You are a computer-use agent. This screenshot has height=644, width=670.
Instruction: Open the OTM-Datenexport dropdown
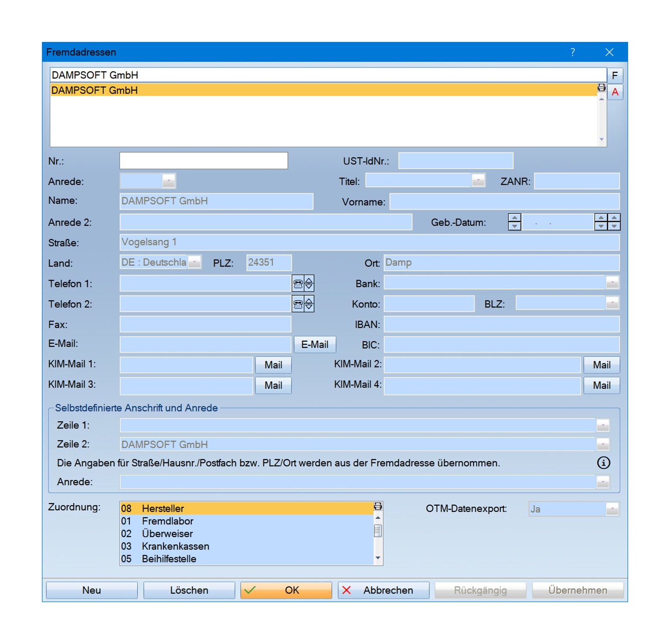tap(612, 509)
